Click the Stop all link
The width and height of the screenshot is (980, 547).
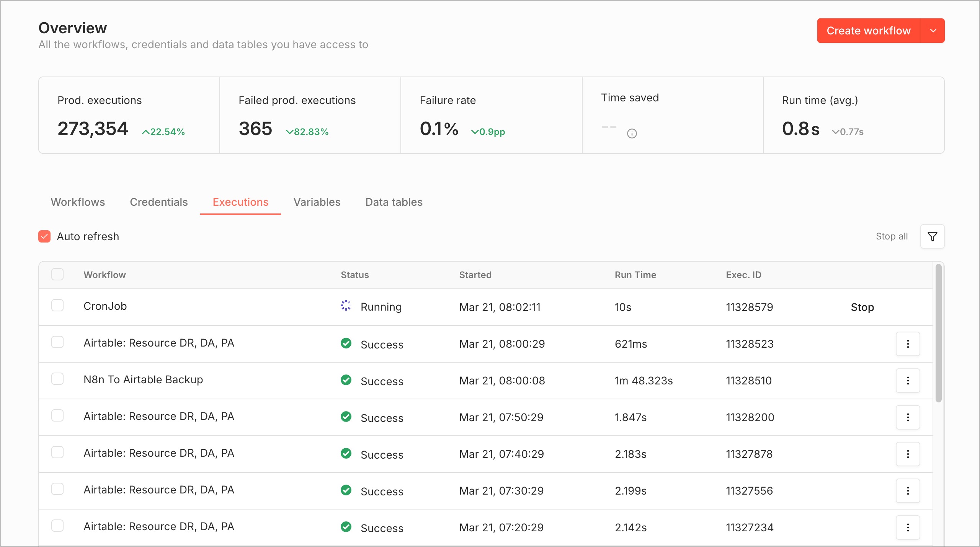tap(892, 236)
